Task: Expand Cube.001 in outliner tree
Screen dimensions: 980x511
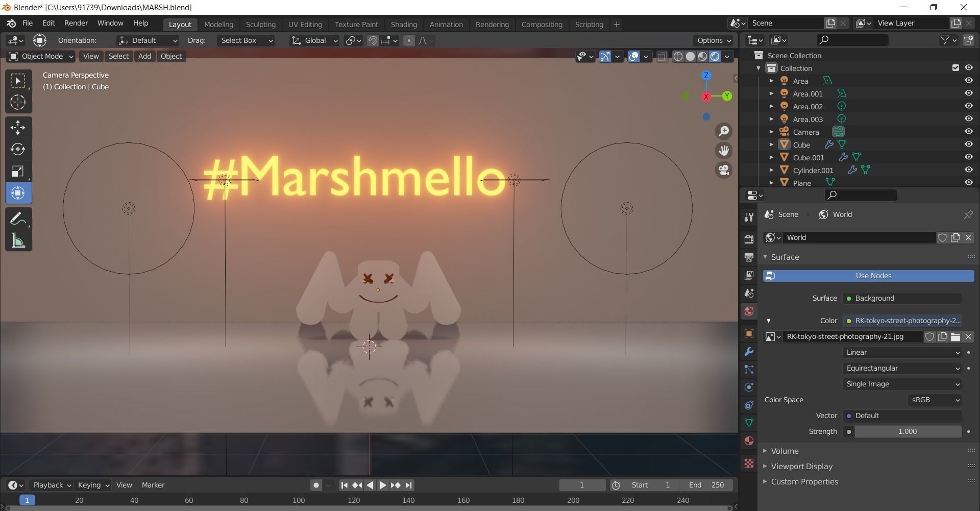Action: click(771, 157)
